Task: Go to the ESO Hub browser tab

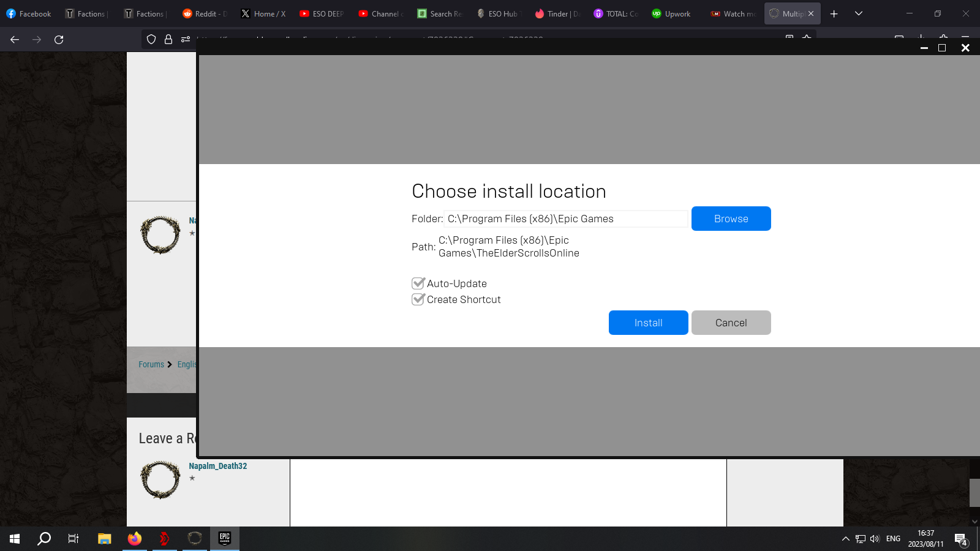Action: [x=498, y=13]
